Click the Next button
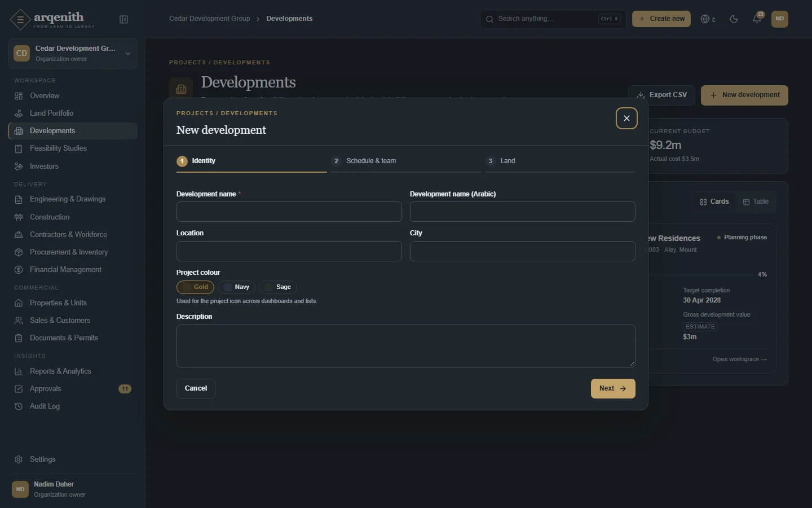The width and height of the screenshot is (812, 508). pos(613,388)
